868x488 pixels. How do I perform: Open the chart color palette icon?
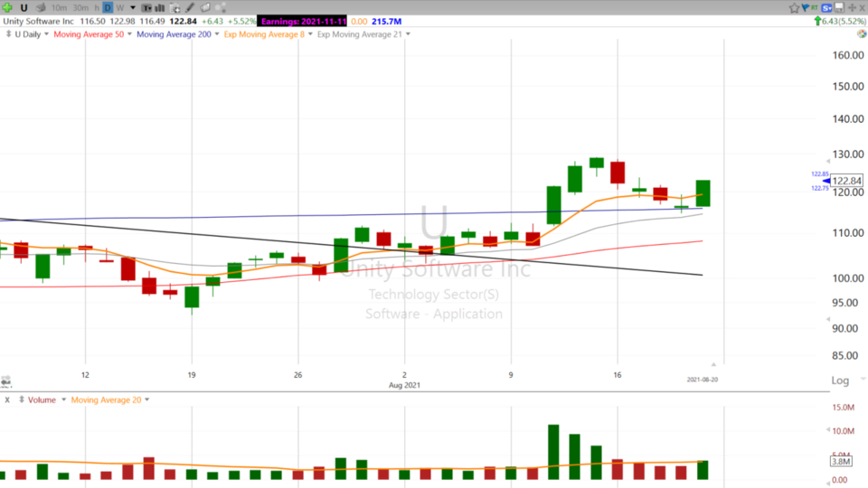click(x=862, y=33)
